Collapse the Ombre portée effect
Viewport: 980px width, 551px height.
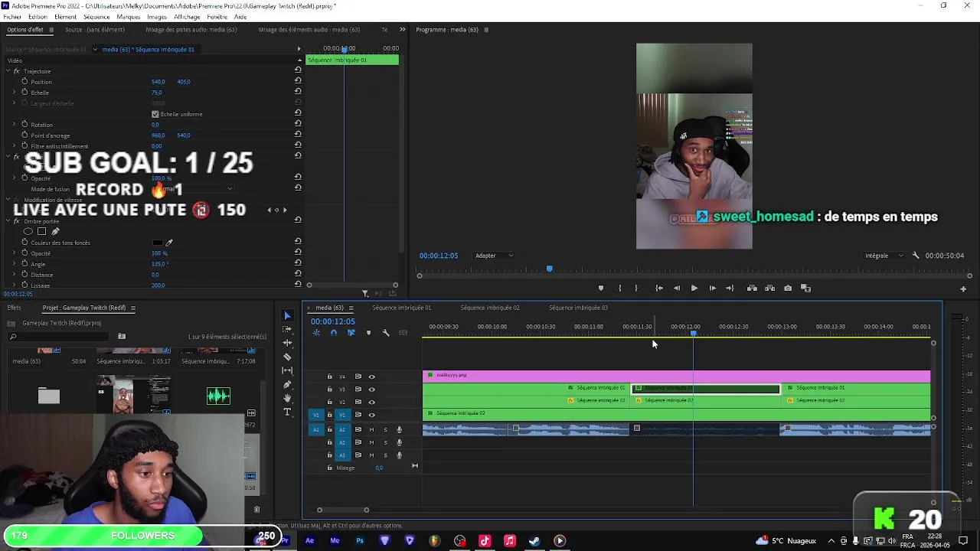pyautogui.click(x=8, y=221)
